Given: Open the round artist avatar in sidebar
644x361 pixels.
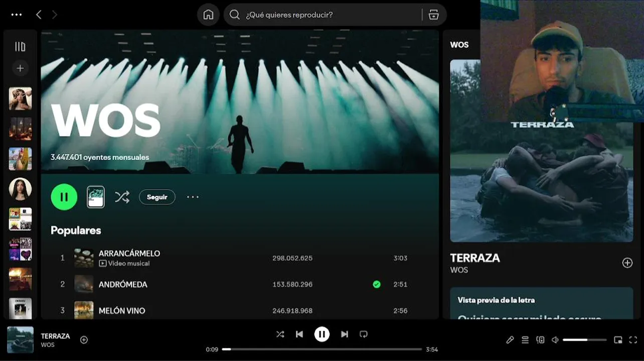Looking at the screenshot, I should pos(20,189).
